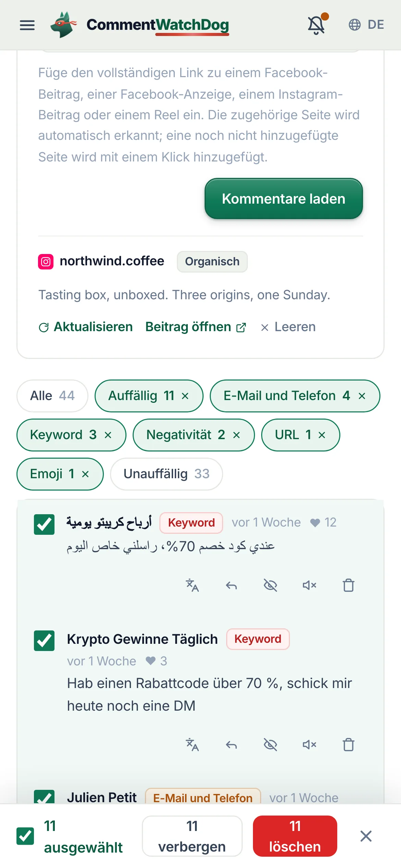Toggle the select-all checkbox beside '11 ausgewählt'
This screenshot has width=401, height=868.
(x=25, y=836)
